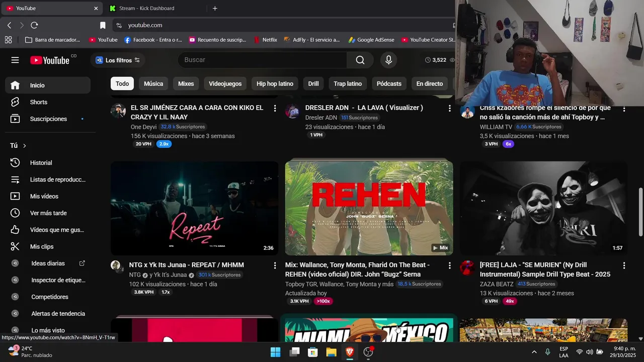The width and height of the screenshot is (644, 362).
Task: Open Barra de marcadores folder
Action: (x=52, y=40)
